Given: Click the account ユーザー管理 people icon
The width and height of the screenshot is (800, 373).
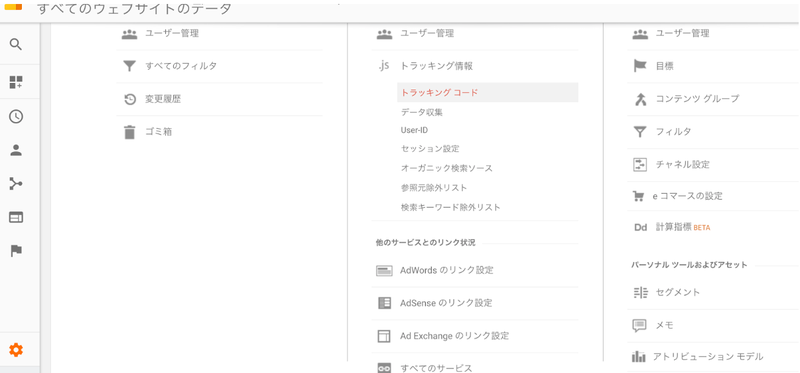Looking at the screenshot, I should pyautogui.click(x=130, y=34).
